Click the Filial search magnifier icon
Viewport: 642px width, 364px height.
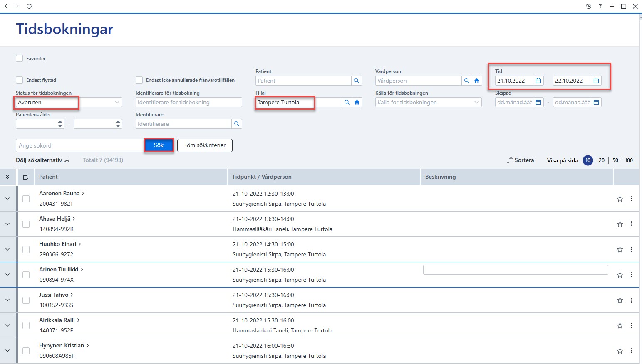pyautogui.click(x=347, y=102)
